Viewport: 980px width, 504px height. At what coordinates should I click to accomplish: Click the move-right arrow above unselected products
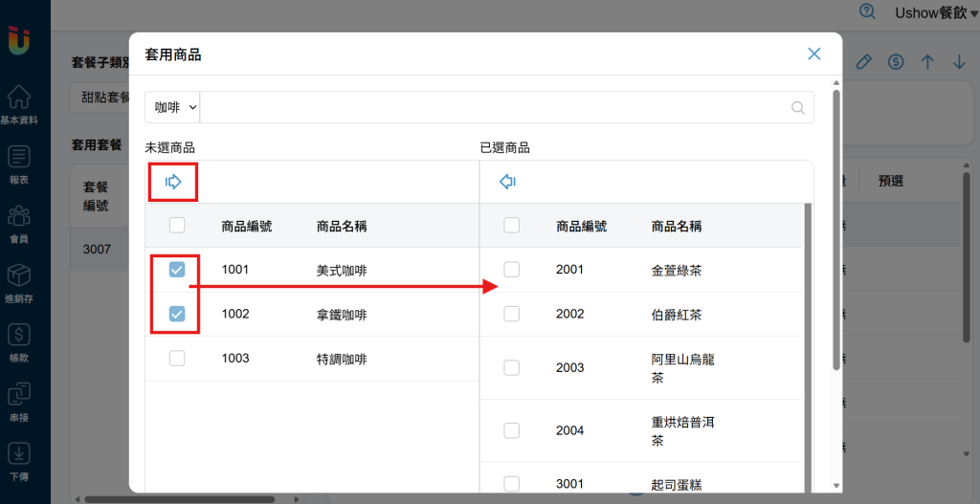173,182
